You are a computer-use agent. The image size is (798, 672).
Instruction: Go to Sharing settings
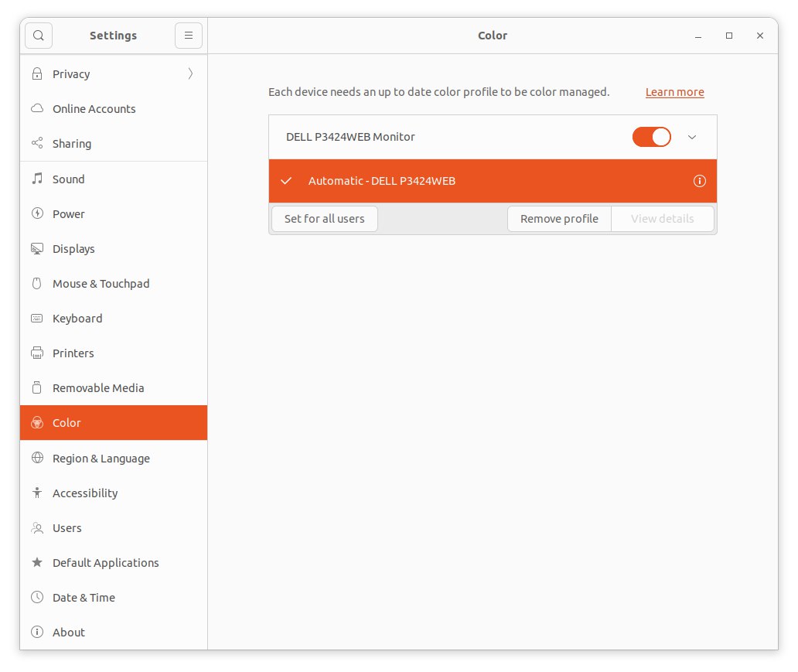coord(114,144)
